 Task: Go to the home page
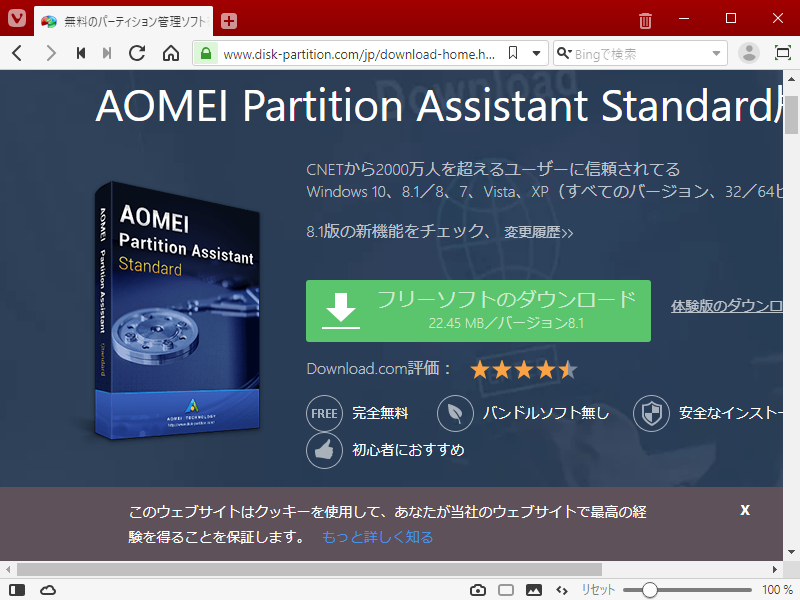pos(171,53)
